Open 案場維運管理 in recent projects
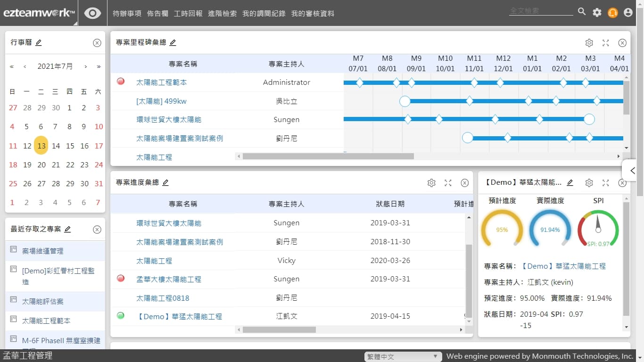Screen dimensions: 644x362 [42, 251]
